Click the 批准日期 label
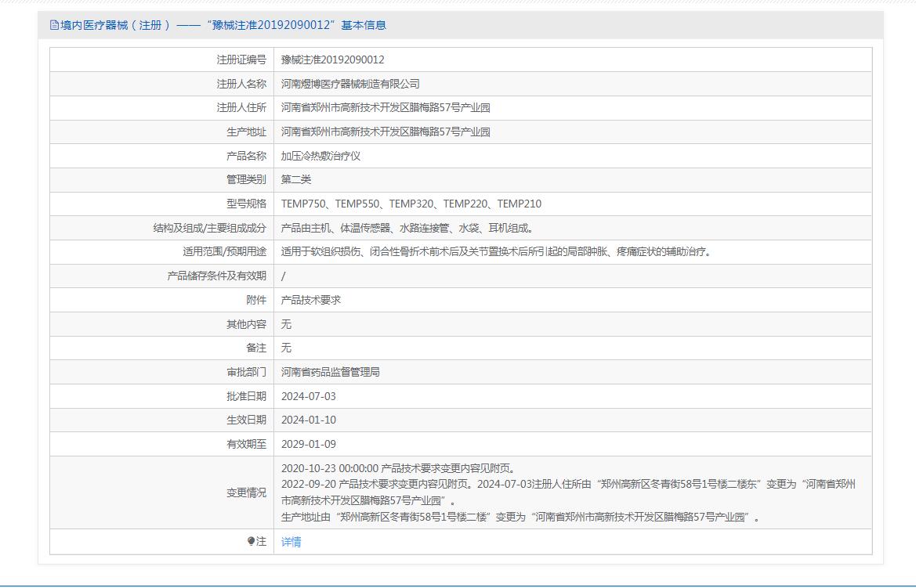 click(246, 396)
